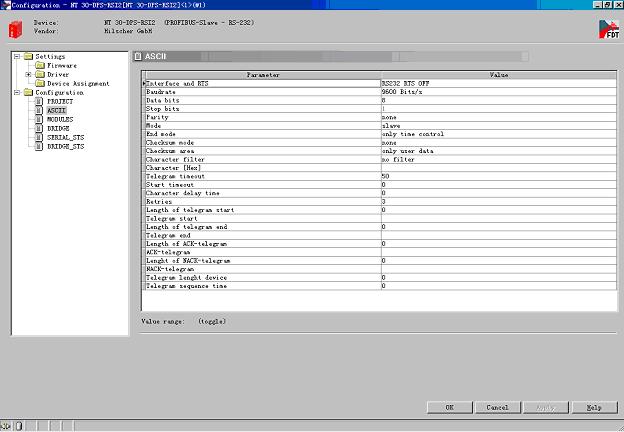The image size is (624, 432).
Task: Select the ASCII tree item
Action: [x=56, y=111]
